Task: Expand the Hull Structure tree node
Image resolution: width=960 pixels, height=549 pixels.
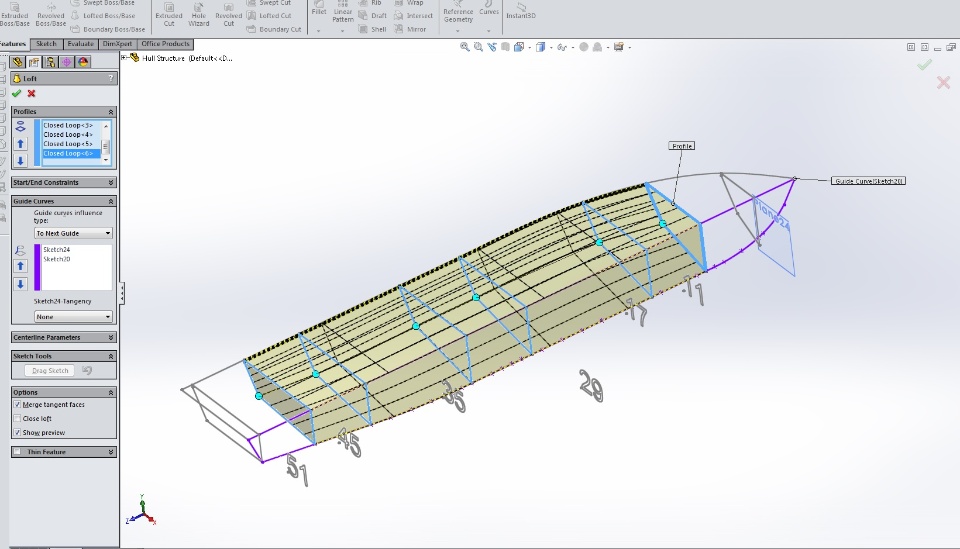Action: pos(124,58)
